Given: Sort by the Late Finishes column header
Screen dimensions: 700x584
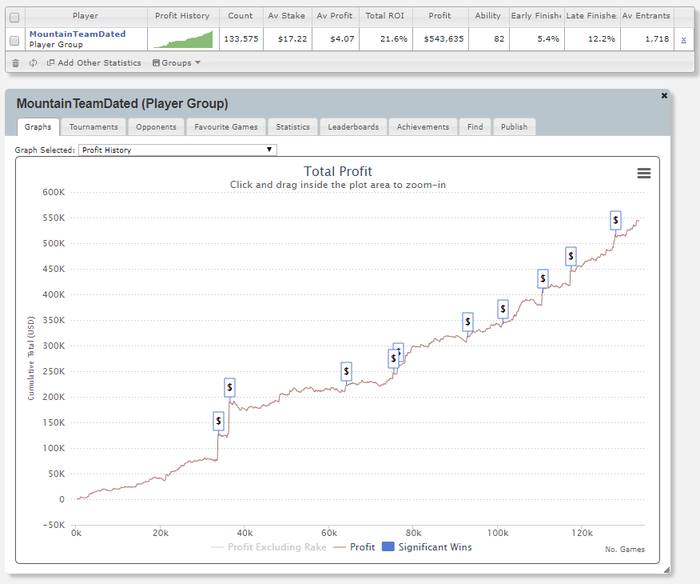Looking at the screenshot, I should [592, 16].
